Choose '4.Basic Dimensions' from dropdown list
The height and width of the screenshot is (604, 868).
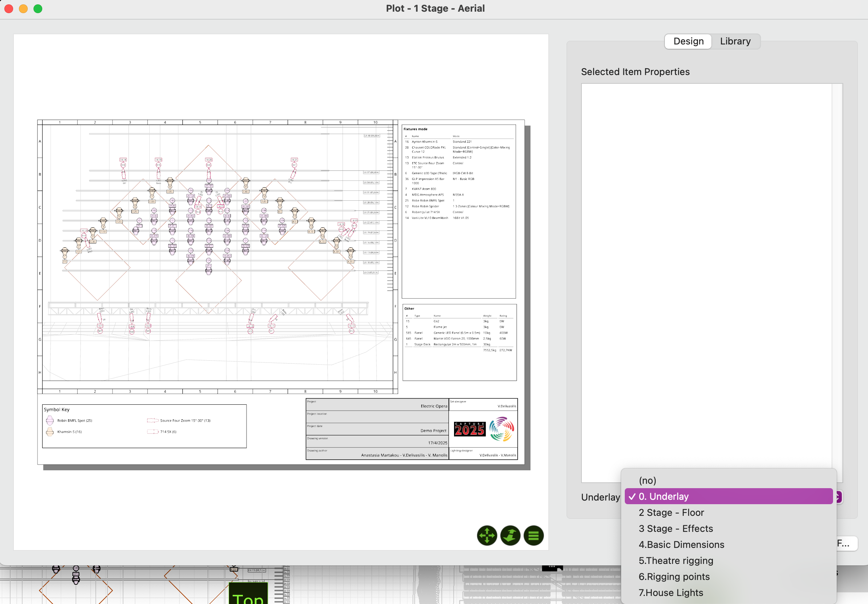[681, 545]
